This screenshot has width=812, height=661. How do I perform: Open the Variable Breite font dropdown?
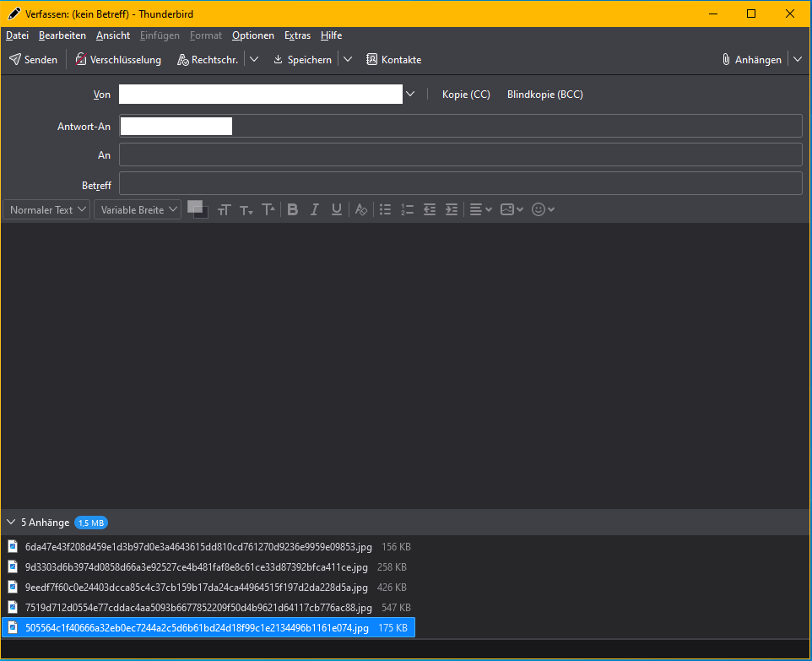coord(137,209)
